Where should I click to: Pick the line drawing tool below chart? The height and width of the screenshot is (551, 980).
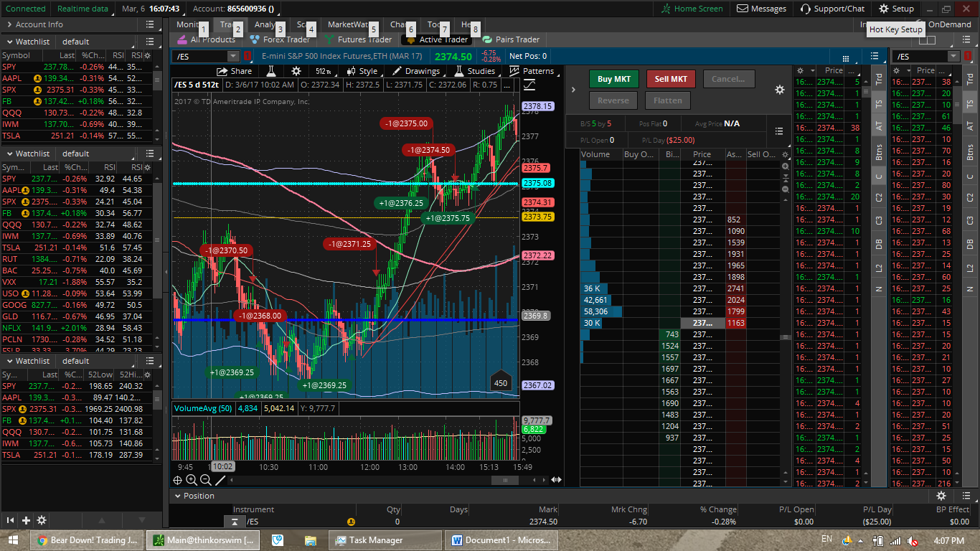(x=220, y=480)
